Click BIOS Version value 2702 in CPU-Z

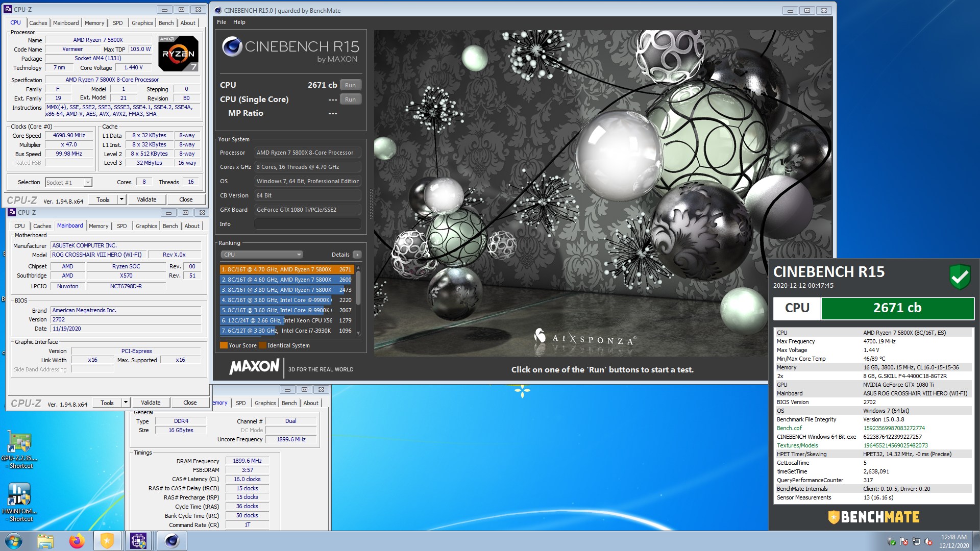point(126,319)
